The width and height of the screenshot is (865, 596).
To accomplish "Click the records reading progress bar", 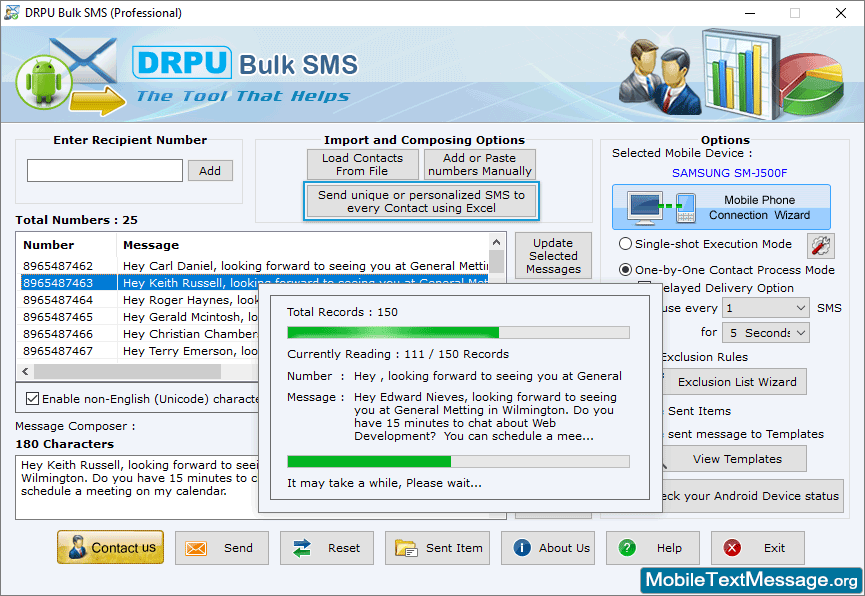I will coord(458,332).
